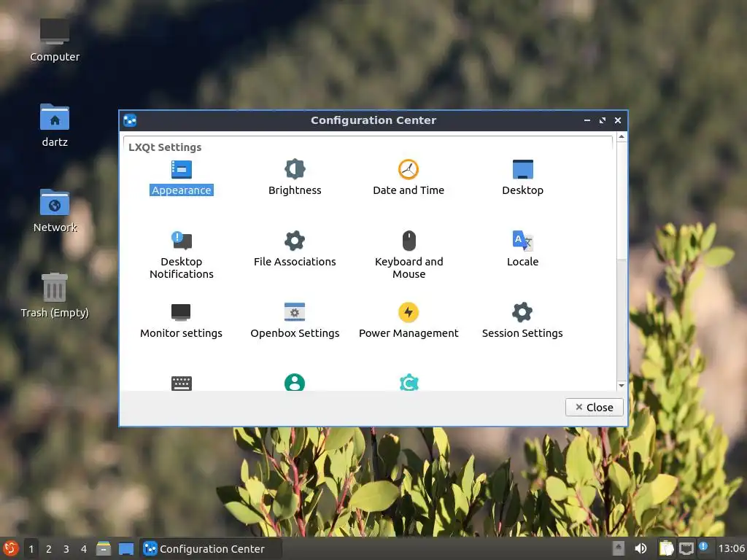Open the Power Management lightning icon
747x560 pixels.
tap(409, 312)
